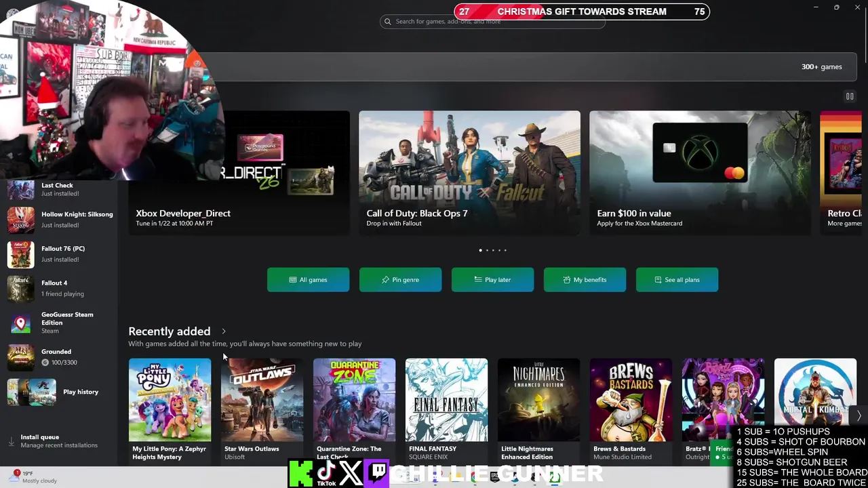Open the Xbox Developer_Direct featured card
This screenshot has width=868, height=488.
[x=239, y=173]
